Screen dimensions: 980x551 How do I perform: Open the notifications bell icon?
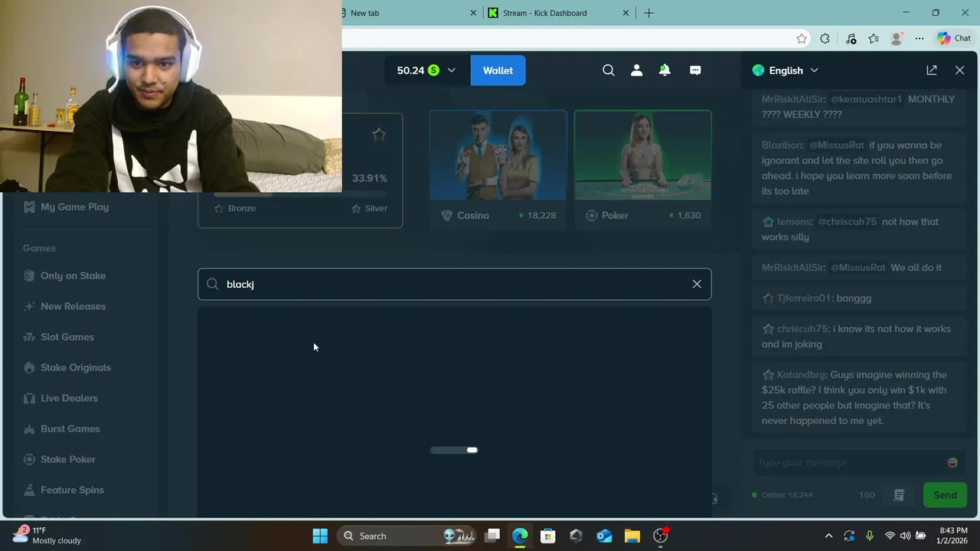pos(665,70)
